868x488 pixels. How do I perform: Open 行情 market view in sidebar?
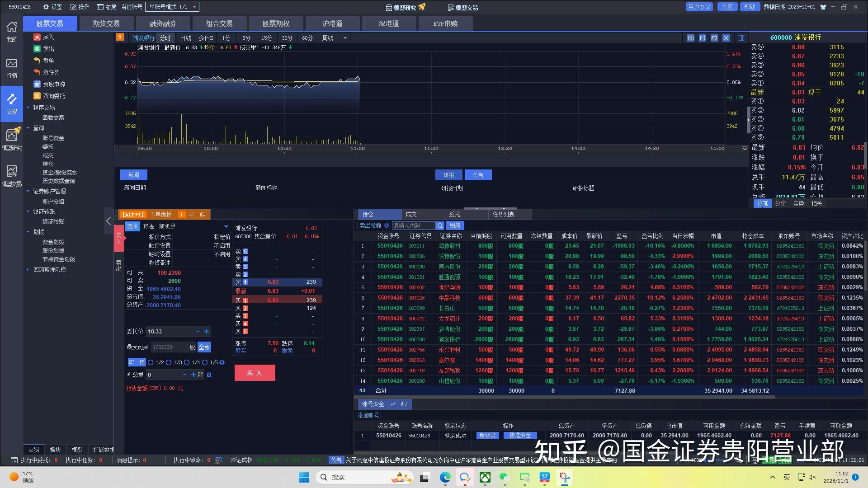tap(12, 68)
